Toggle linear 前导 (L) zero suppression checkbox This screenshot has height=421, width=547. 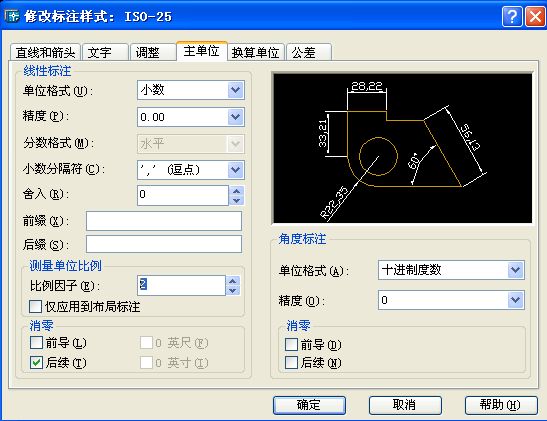pos(36,343)
